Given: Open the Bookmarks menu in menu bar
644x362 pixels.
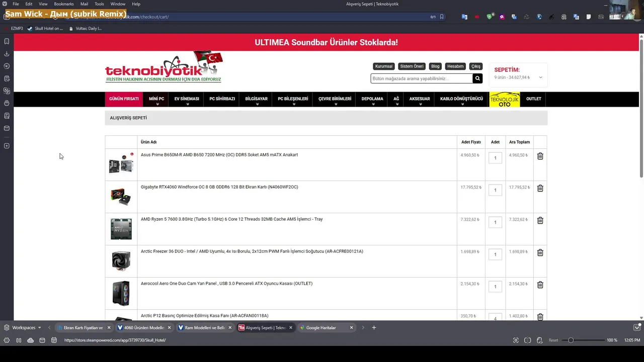Looking at the screenshot, I should 64,4.
